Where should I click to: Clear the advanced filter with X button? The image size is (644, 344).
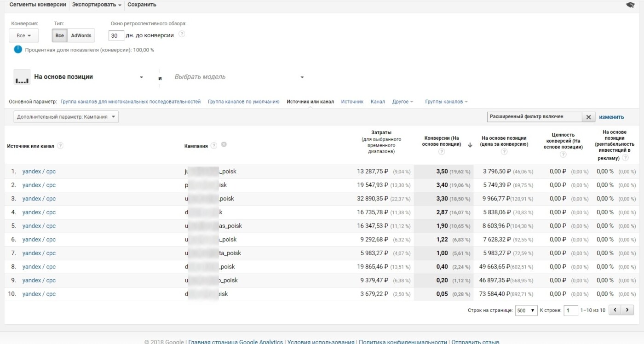[x=588, y=117]
